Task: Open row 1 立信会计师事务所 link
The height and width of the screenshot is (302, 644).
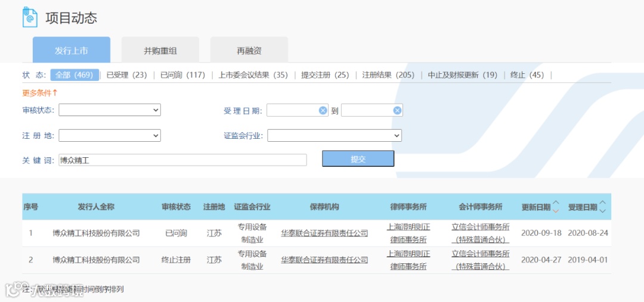Action: pyautogui.click(x=481, y=233)
